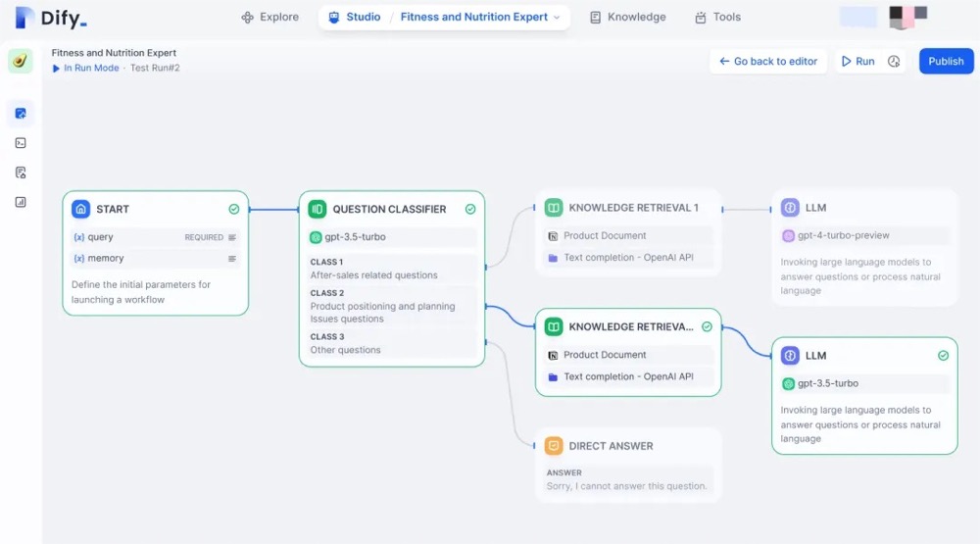Expand the query variable options

point(232,237)
